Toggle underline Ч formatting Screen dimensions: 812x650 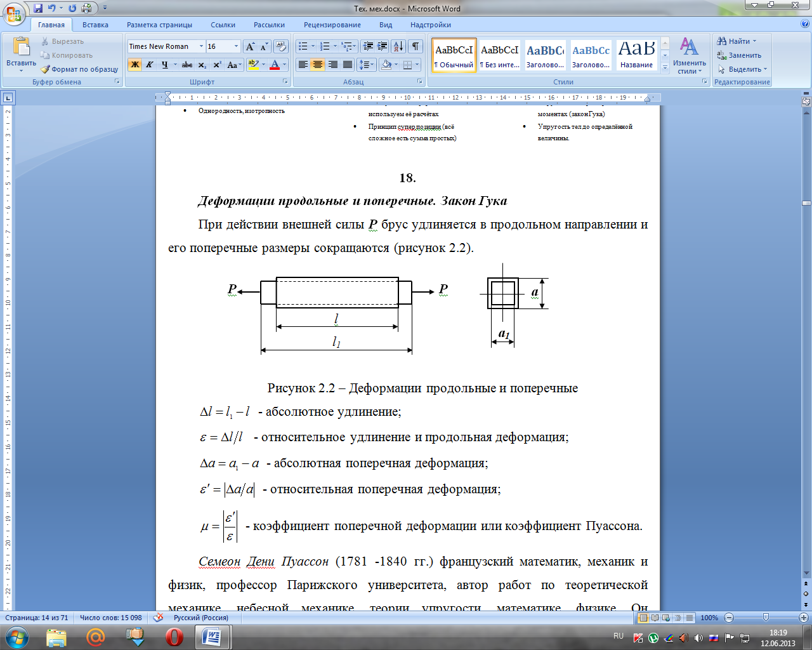point(164,65)
